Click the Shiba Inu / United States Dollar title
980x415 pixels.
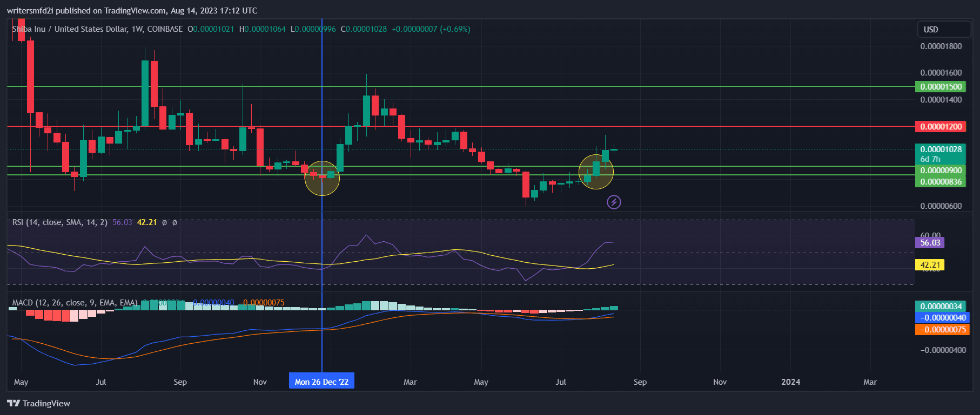pyautogui.click(x=97, y=29)
